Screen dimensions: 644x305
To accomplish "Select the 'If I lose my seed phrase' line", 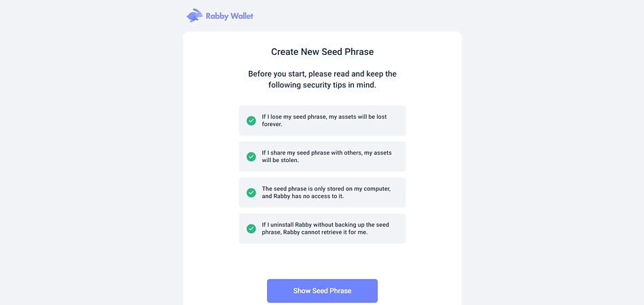I will [324, 117].
